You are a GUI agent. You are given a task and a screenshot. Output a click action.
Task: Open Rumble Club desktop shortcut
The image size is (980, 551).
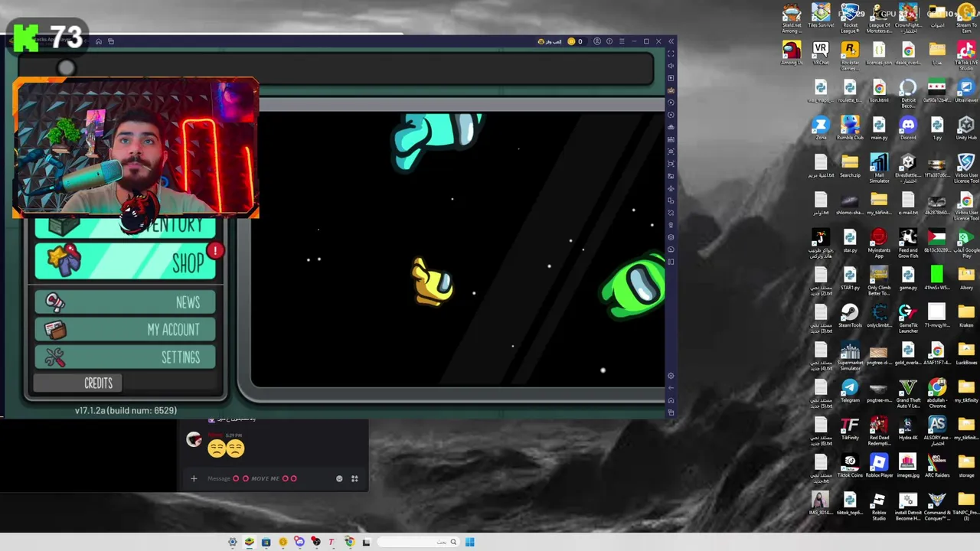coord(850,128)
